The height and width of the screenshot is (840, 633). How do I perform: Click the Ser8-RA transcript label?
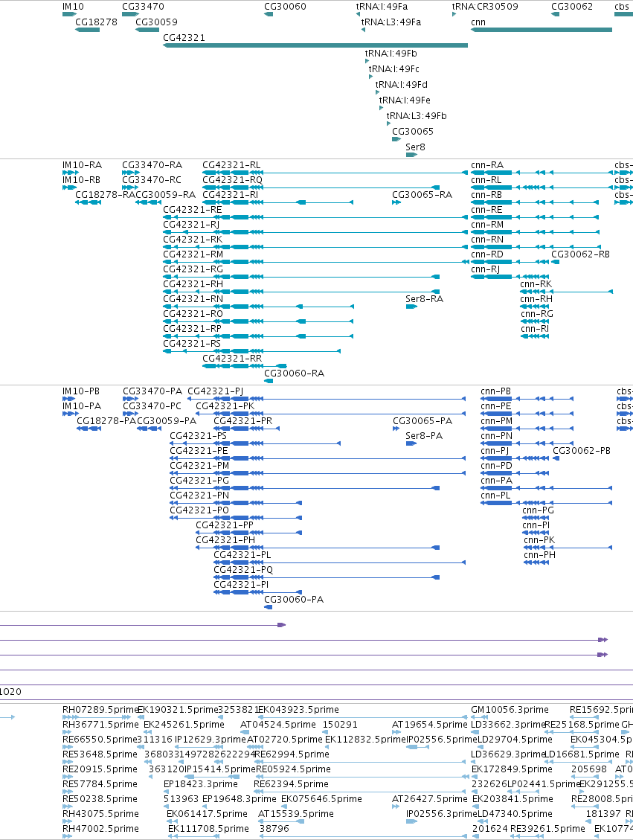(424, 299)
